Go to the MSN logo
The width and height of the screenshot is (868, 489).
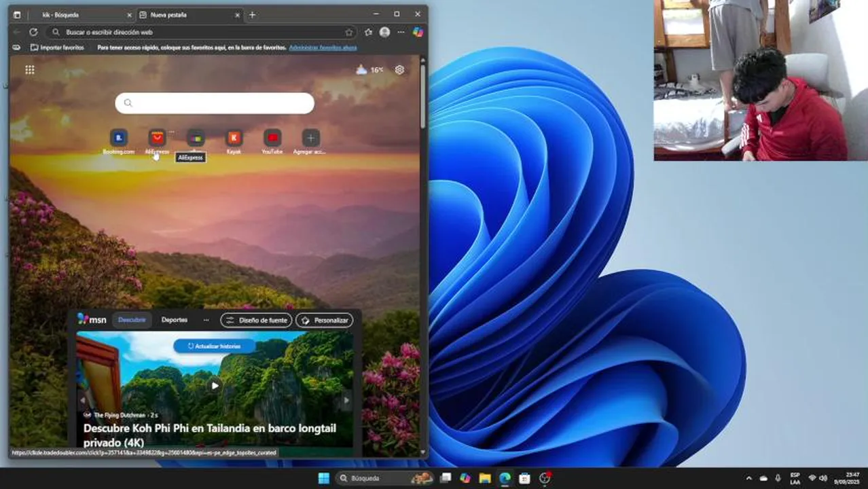[x=92, y=319]
